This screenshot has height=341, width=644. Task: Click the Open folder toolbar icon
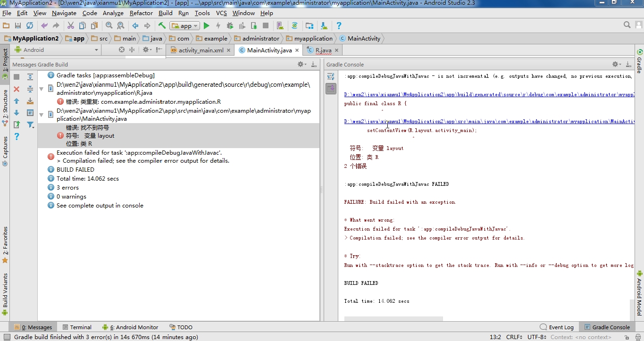[x=6, y=25]
